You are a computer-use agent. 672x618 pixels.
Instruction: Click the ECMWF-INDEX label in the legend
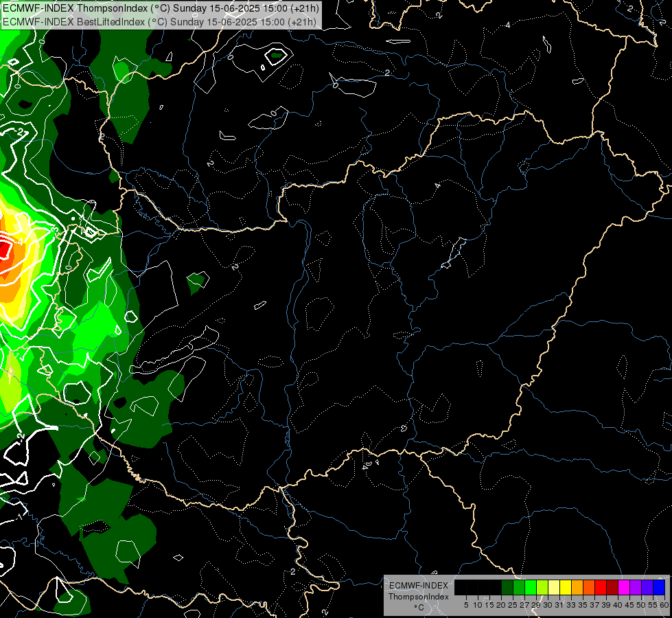419,586
